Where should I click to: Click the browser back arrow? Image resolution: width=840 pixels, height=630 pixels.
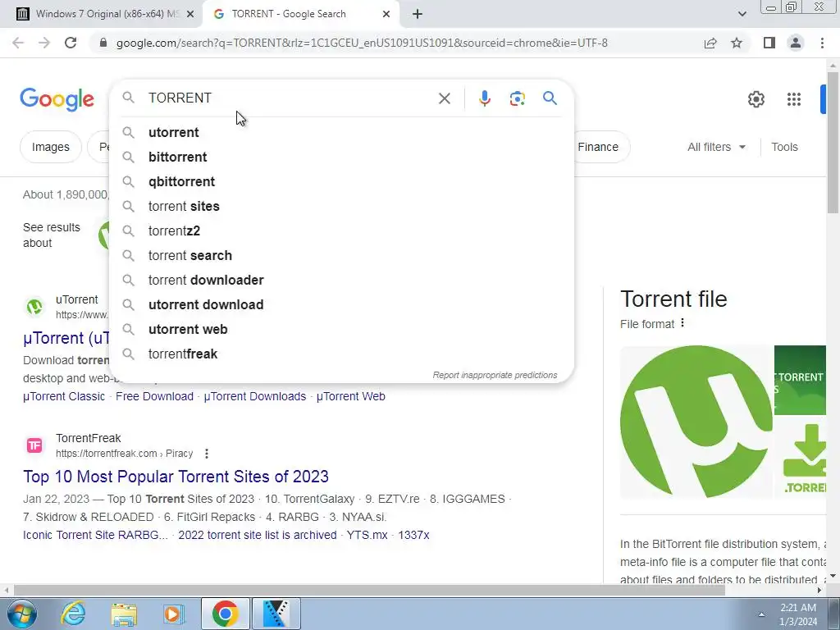18,43
